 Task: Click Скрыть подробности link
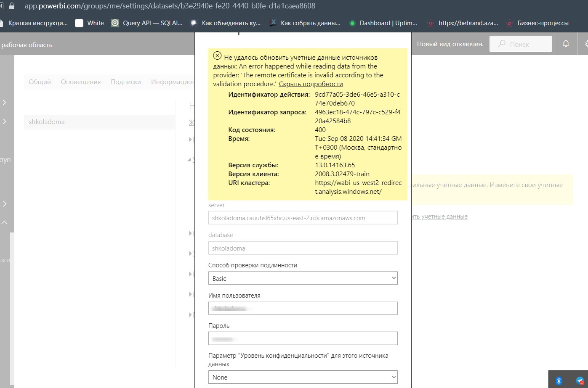[311, 84]
